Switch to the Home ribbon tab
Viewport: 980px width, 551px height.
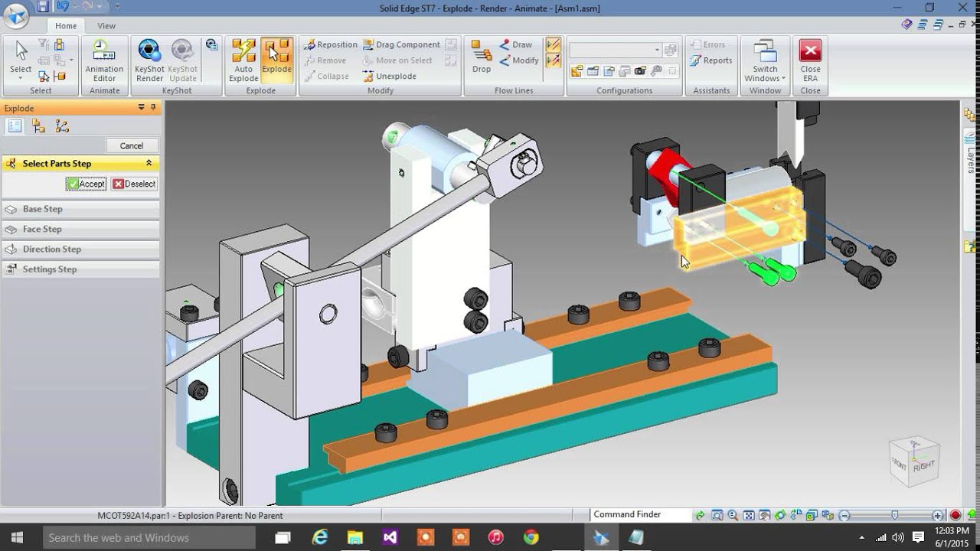[x=66, y=25]
